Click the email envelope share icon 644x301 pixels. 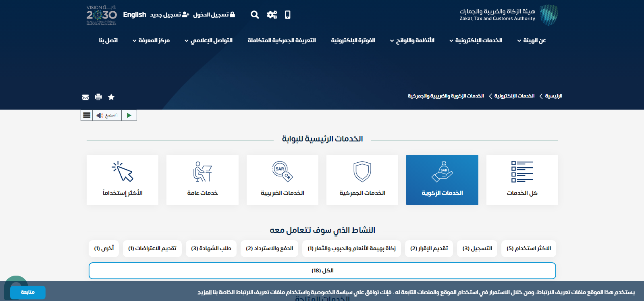[x=85, y=97]
